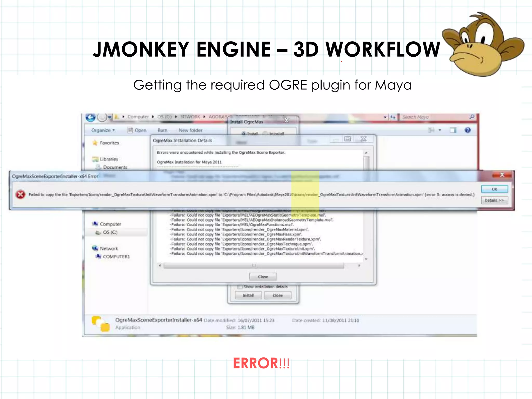The image size is (532, 399).
Task: Select the OgreMaxSceneExporterInstaller-x64 application icon
Action: point(101,324)
